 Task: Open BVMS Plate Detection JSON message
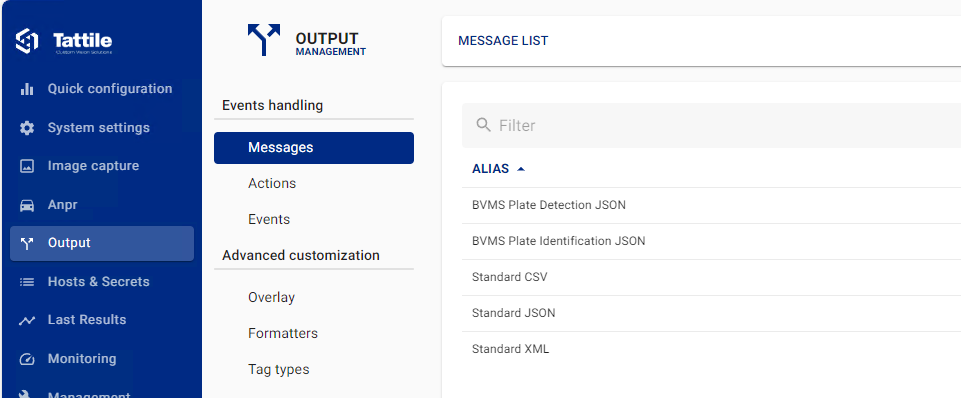coord(711,205)
